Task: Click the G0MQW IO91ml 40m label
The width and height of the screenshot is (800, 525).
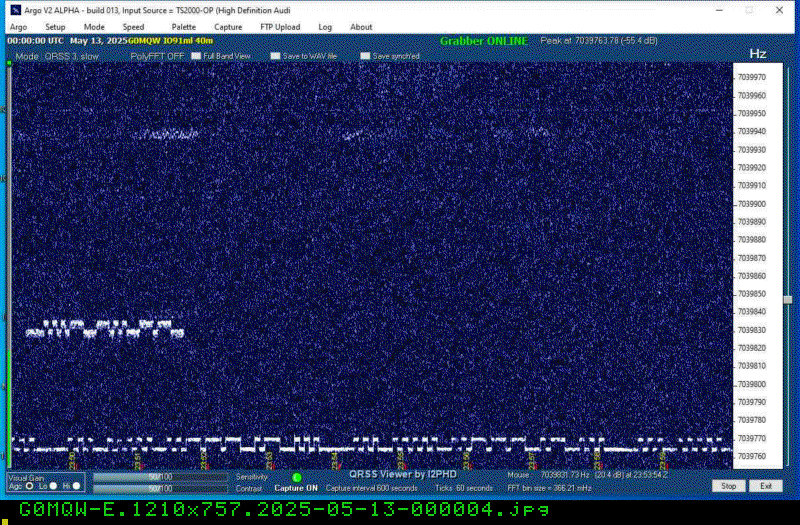Action: point(170,41)
